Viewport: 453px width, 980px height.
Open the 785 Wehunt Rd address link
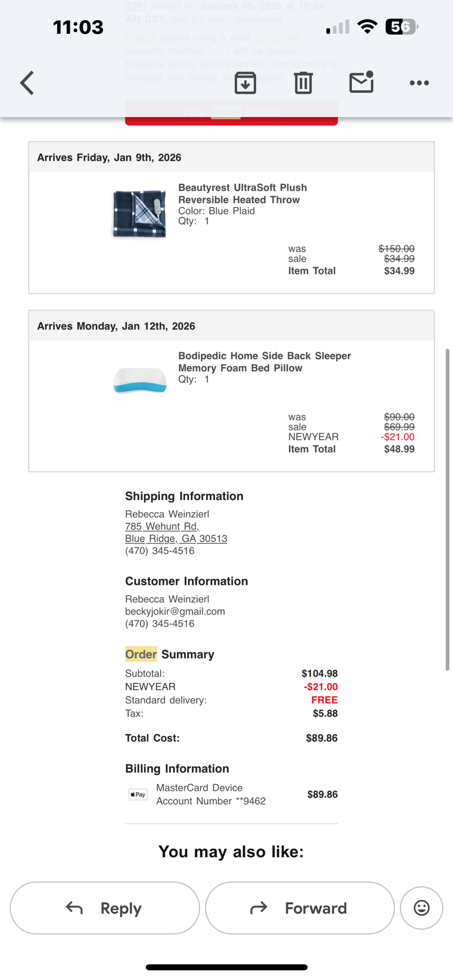pyautogui.click(x=162, y=526)
